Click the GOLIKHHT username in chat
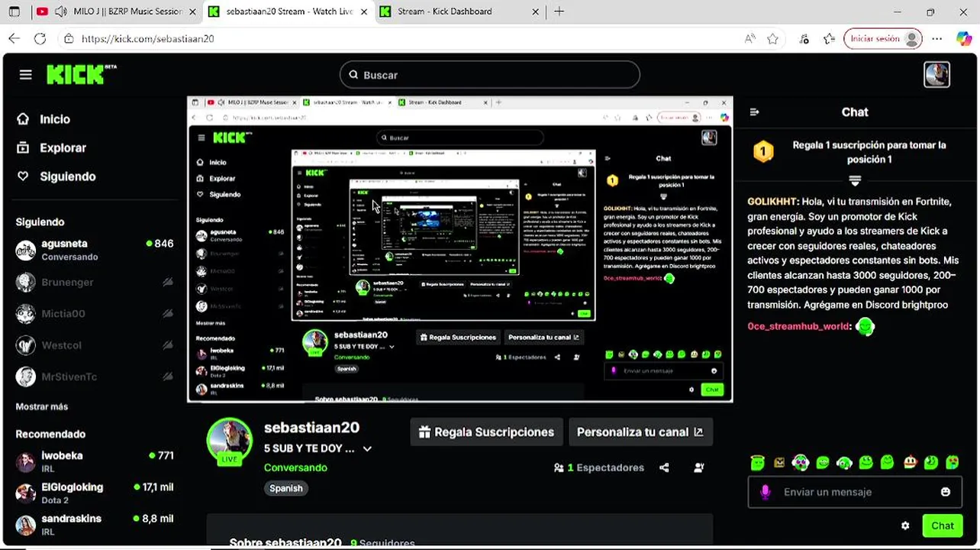 772,202
